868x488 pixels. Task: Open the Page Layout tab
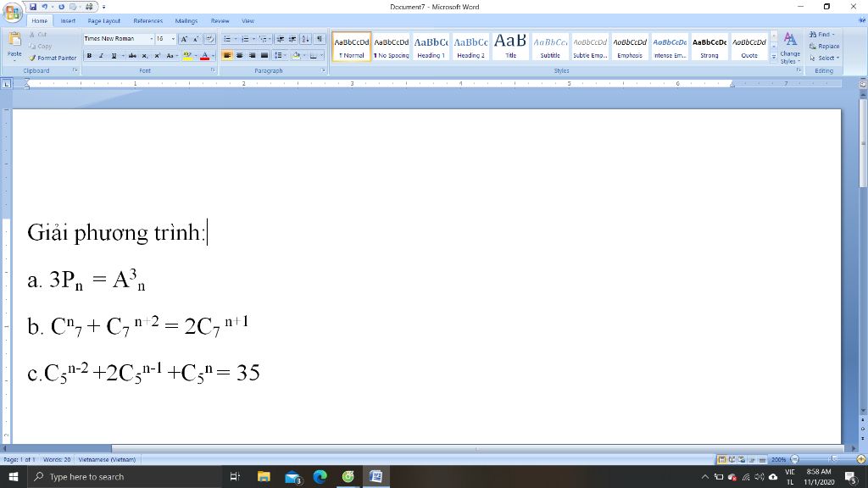(103, 20)
